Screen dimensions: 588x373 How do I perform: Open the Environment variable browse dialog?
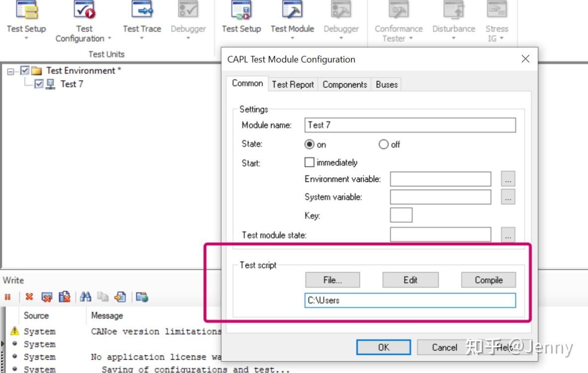[x=507, y=179]
